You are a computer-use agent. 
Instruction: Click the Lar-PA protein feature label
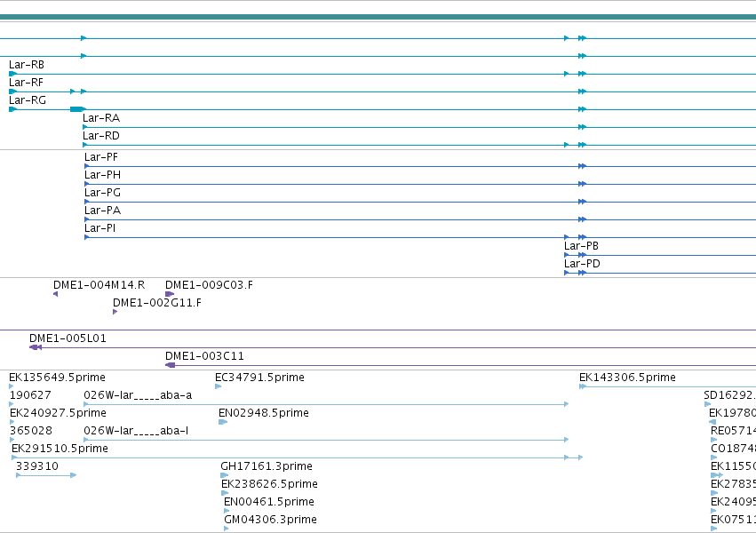point(102,211)
